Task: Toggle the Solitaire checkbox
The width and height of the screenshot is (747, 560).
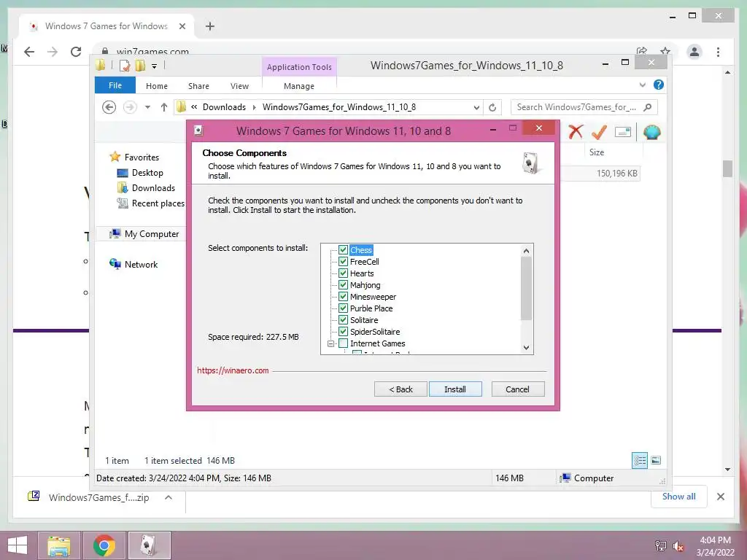Action: coord(343,320)
